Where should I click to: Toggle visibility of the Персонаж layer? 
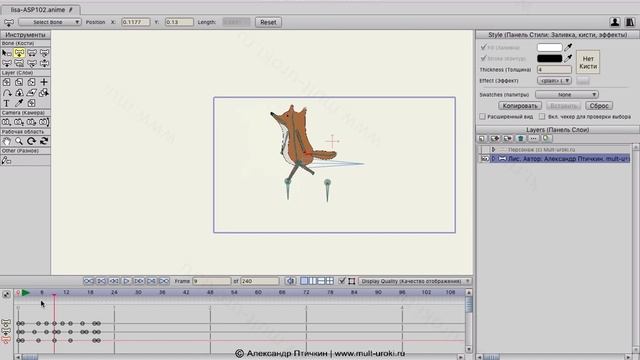click(484, 150)
